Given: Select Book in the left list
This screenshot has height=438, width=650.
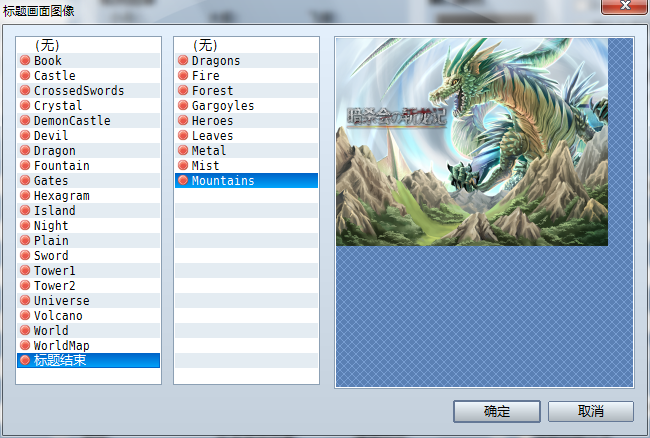Looking at the screenshot, I should pyautogui.click(x=88, y=60).
